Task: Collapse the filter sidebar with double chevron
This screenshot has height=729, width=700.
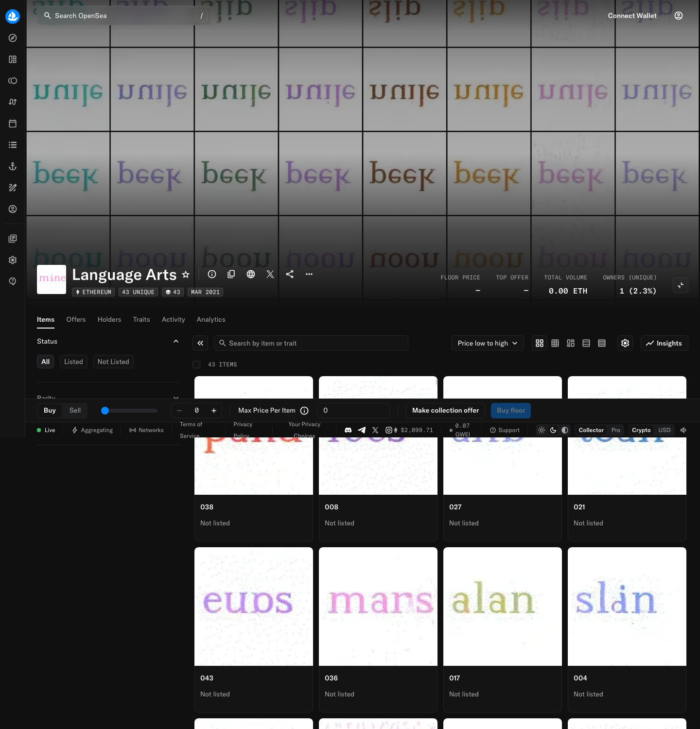Action: pos(200,343)
